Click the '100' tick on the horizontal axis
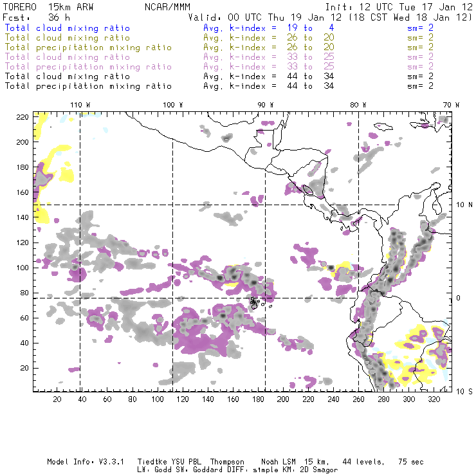This screenshot has height=476, width=476. 158,399
